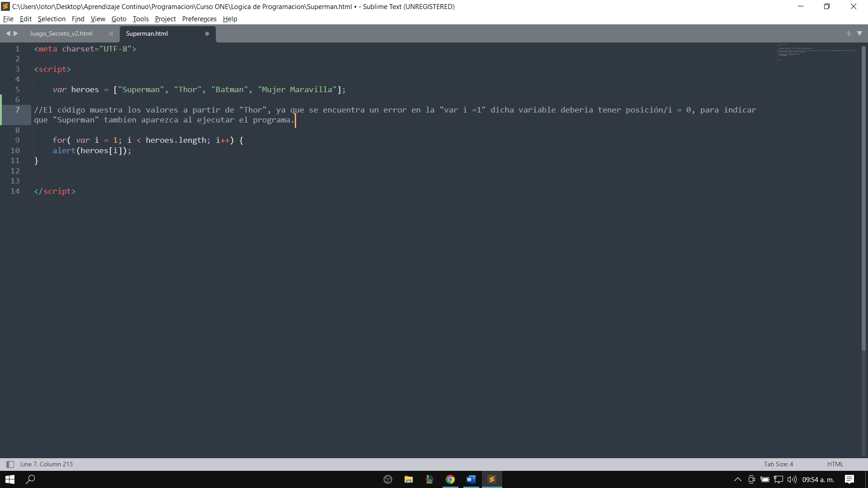Click line number 5 in gutter
This screenshot has width=868, height=488.
point(17,89)
